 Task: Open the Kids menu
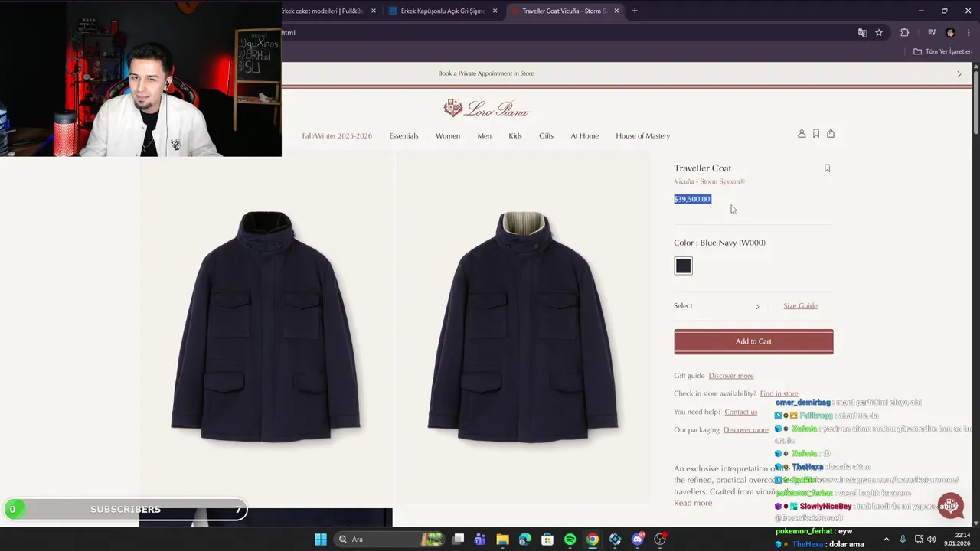pyautogui.click(x=515, y=135)
